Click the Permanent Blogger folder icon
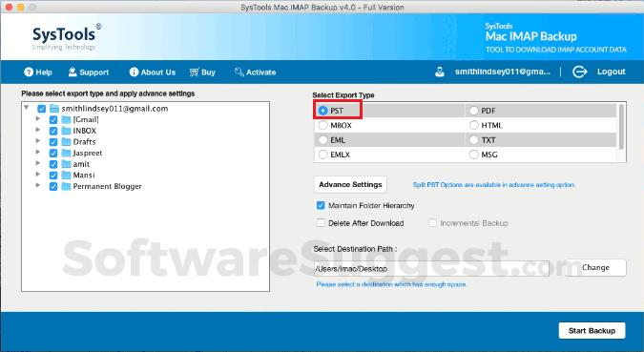The width and height of the screenshot is (644, 352). [66, 186]
